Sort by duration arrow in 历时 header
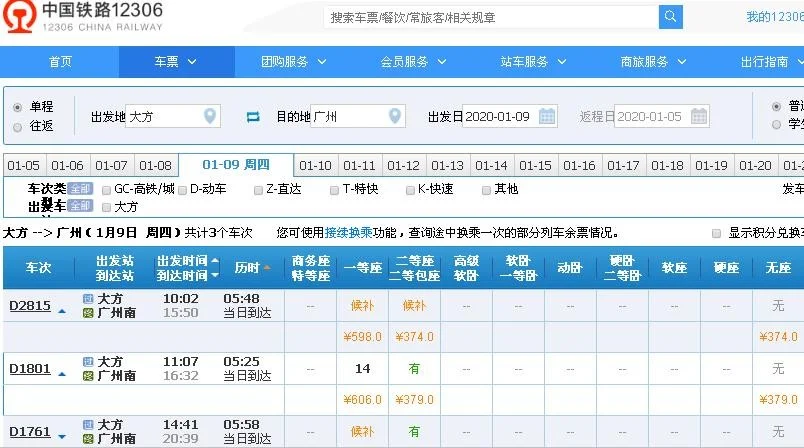804x448 pixels. 267,268
